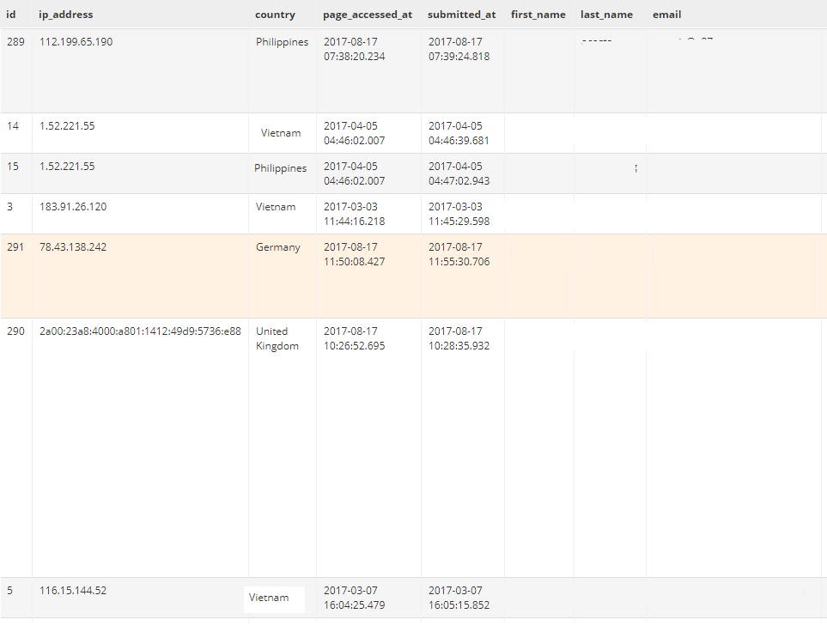Sort the table by id column
Viewport: 827px width, 644px height.
point(12,14)
